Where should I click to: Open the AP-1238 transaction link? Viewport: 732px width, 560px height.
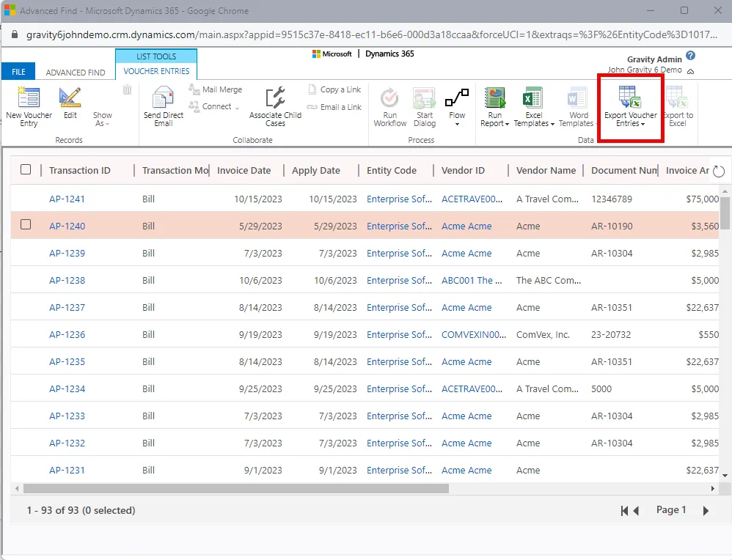click(67, 280)
